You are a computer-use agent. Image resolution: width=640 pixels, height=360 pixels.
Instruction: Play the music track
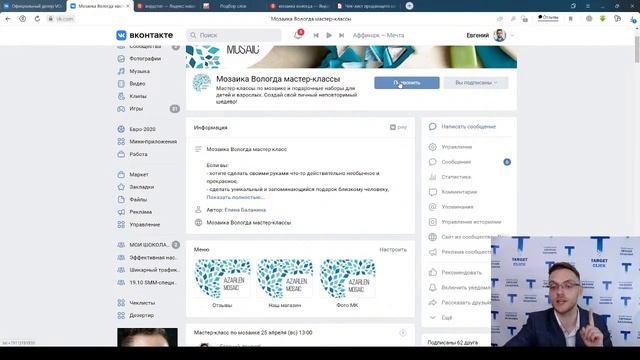click(x=329, y=36)
